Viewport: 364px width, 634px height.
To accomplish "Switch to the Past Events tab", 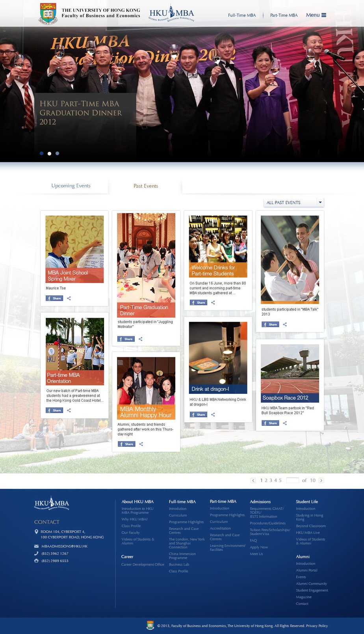I will pos(146,186).
